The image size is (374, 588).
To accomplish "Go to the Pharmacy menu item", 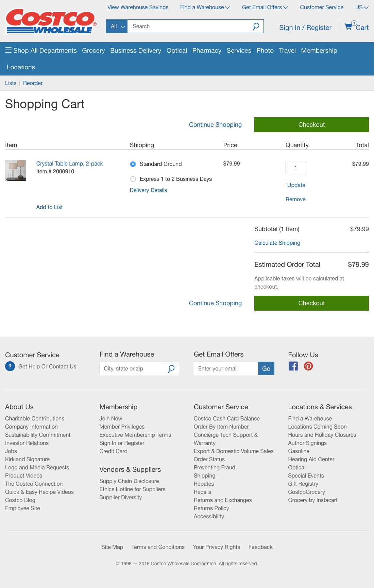I will tap(207, 51).
